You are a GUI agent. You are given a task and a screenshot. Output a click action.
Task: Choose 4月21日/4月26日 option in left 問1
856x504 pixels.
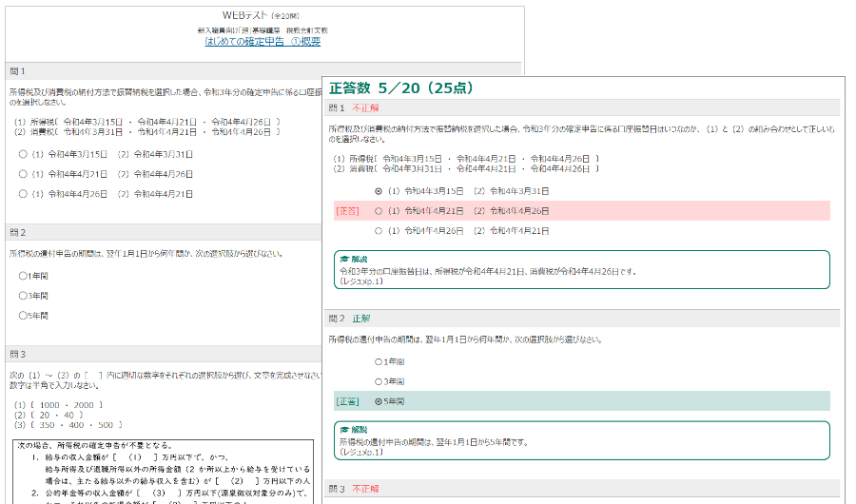tap(23, 174)
